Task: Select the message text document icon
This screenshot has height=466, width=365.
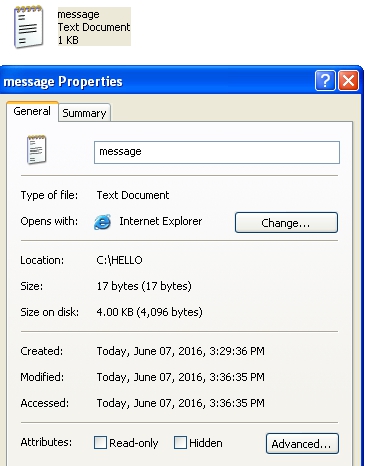Action: click(29, 27)
